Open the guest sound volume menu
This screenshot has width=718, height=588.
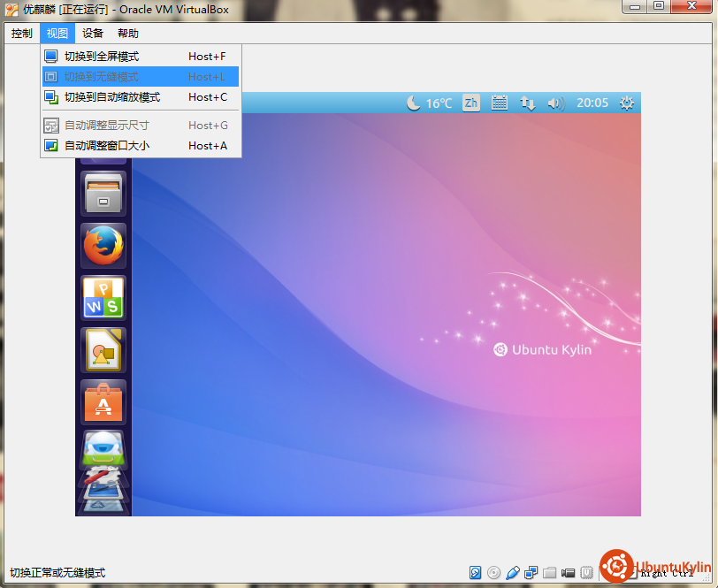(x=555, y=103)
